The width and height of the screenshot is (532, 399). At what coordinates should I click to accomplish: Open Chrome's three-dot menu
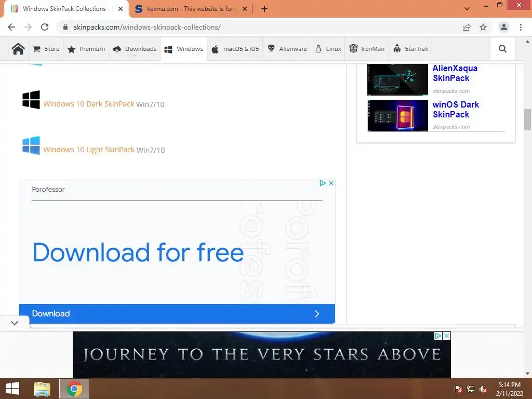click(x=521, y=27)
